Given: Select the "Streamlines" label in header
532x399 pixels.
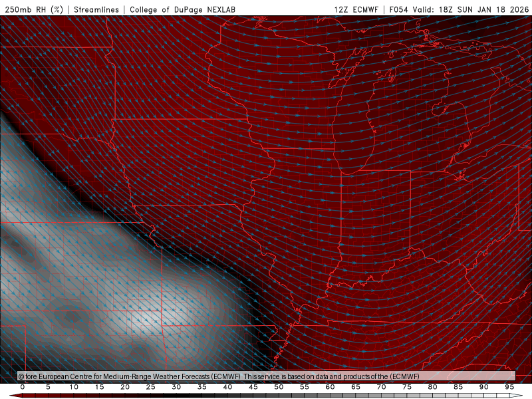Looking at the screenshot, I should (x=96, y=9).
